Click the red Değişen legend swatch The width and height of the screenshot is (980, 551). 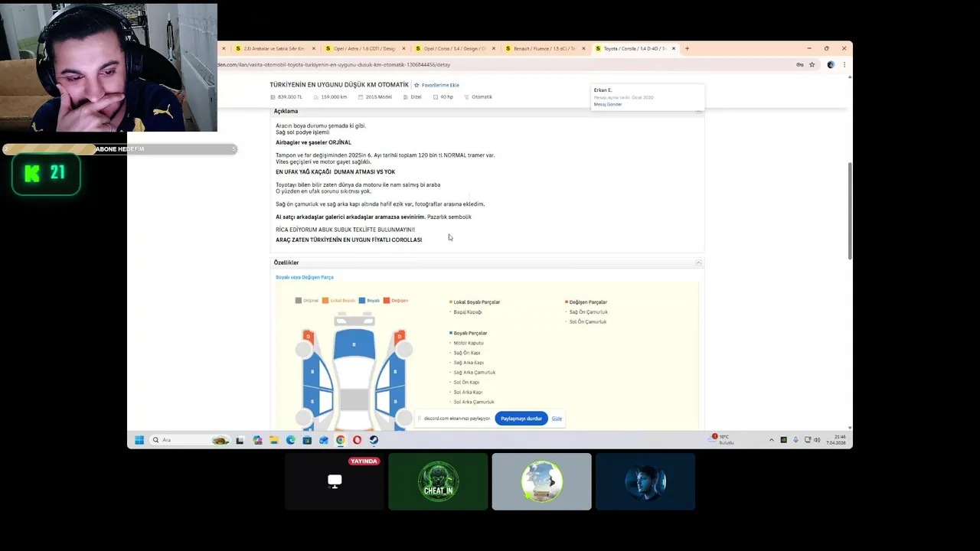(x=387, y=300)
